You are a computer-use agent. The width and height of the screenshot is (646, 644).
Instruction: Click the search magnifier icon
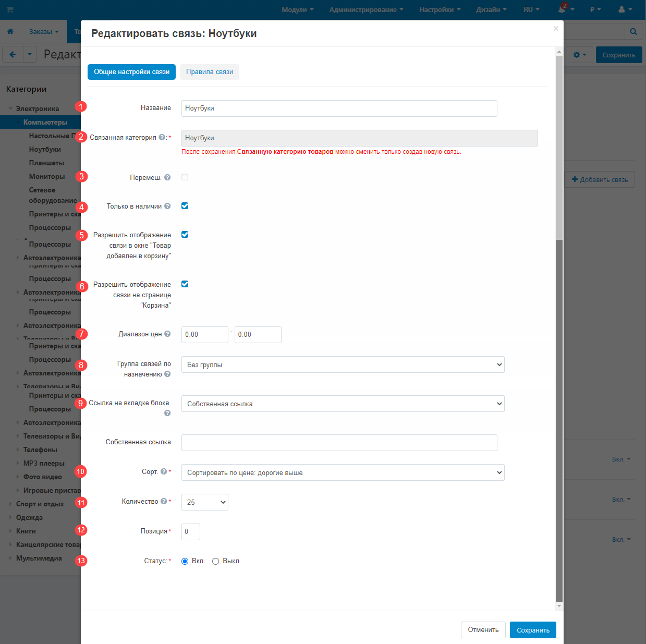(633, 31)
